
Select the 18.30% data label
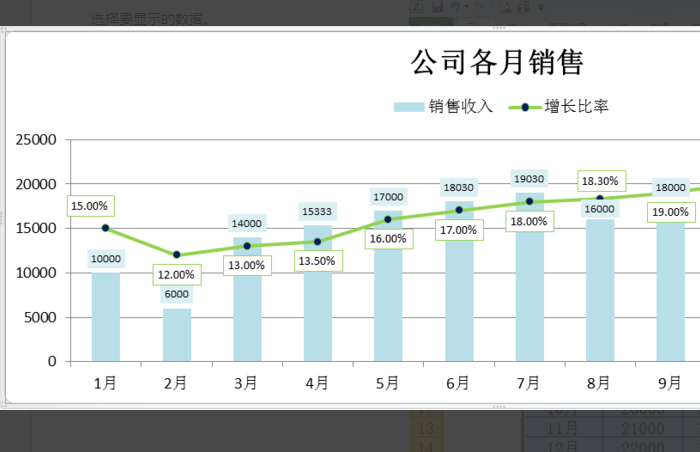pyautogui.click(x=601, y=181)
